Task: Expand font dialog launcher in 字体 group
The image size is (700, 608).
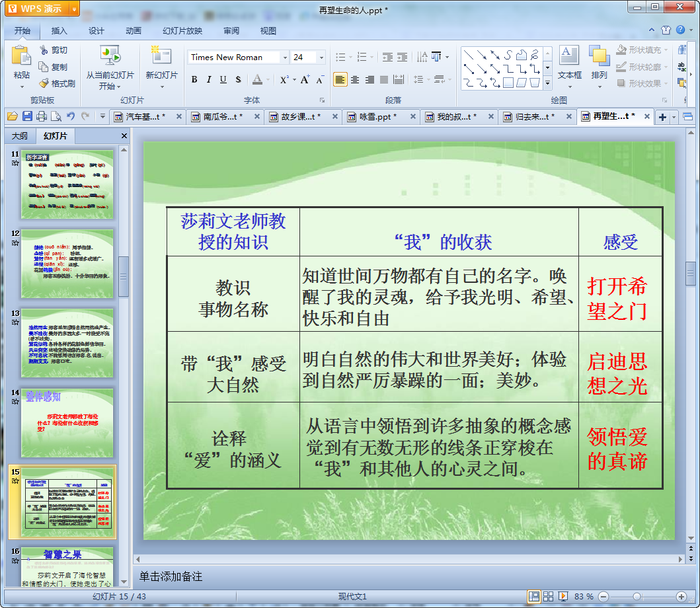Action: point(322,100)
